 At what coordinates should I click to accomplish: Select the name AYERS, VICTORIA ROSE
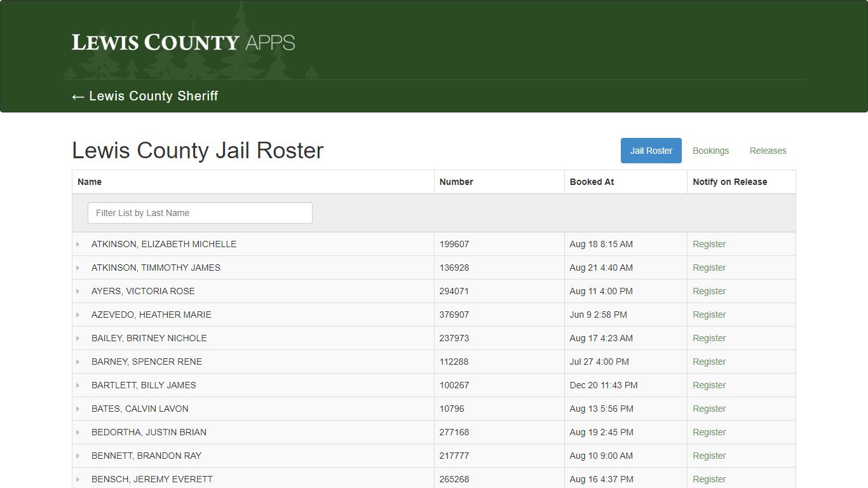(x=143, y=291)
